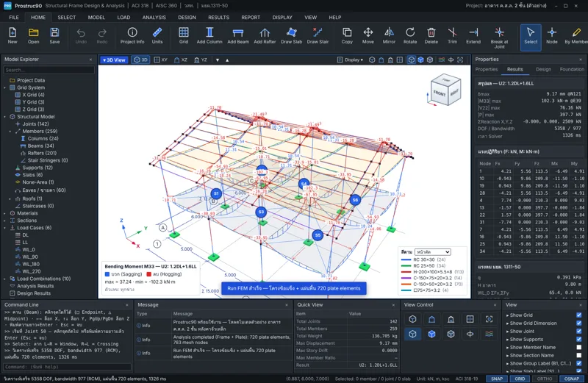
Task: Click four-pane layout icon in View Control
Action: point(470,319)
